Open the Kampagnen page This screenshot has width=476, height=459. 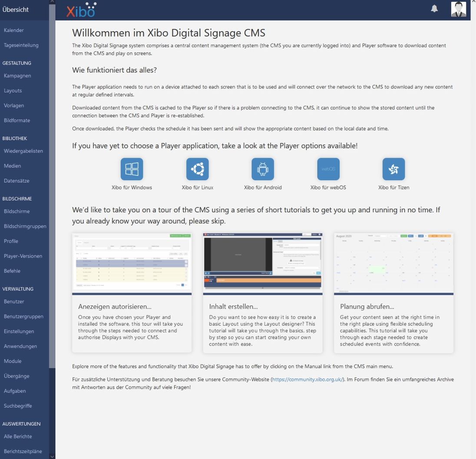17,75
